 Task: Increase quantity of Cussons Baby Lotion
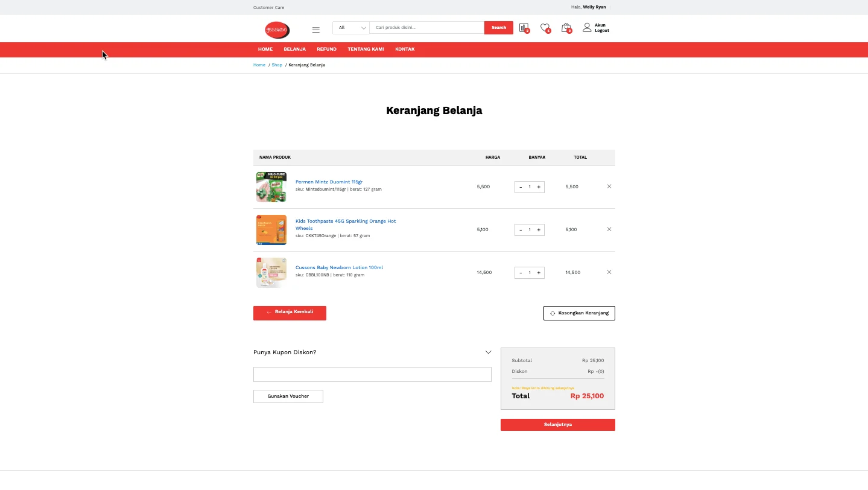tap(539, 273)
